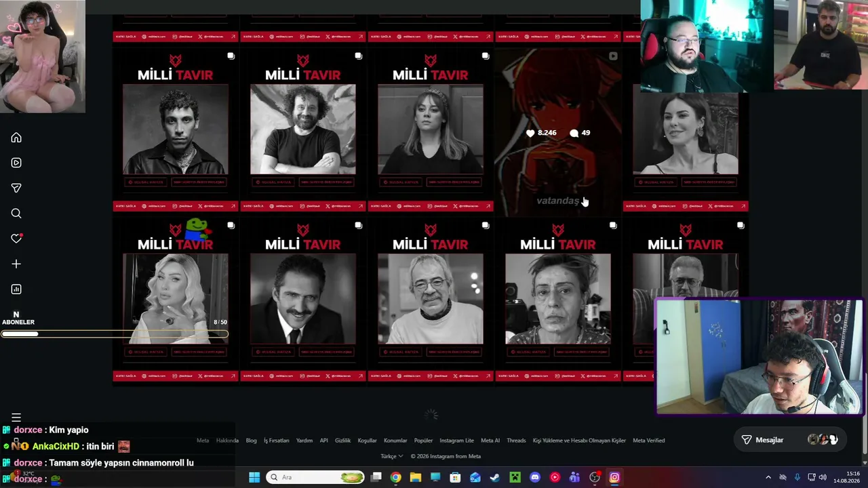Expand the hidden system tray icons chevron

[768, 478]
